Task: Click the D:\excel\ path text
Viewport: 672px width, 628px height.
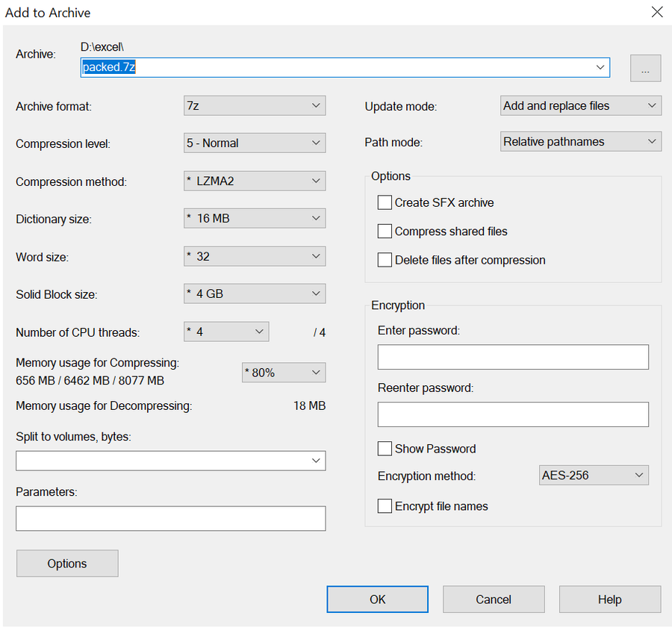Action: 102,47
